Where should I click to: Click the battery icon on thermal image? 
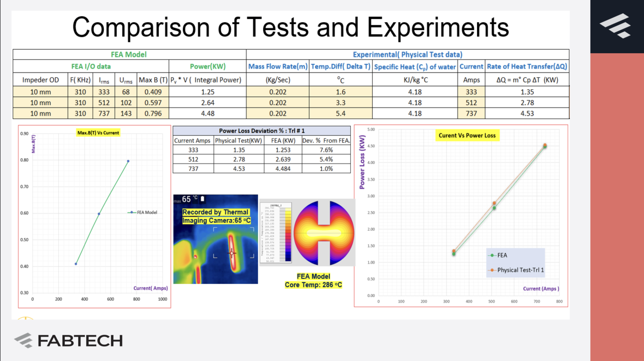coord(202,199)
